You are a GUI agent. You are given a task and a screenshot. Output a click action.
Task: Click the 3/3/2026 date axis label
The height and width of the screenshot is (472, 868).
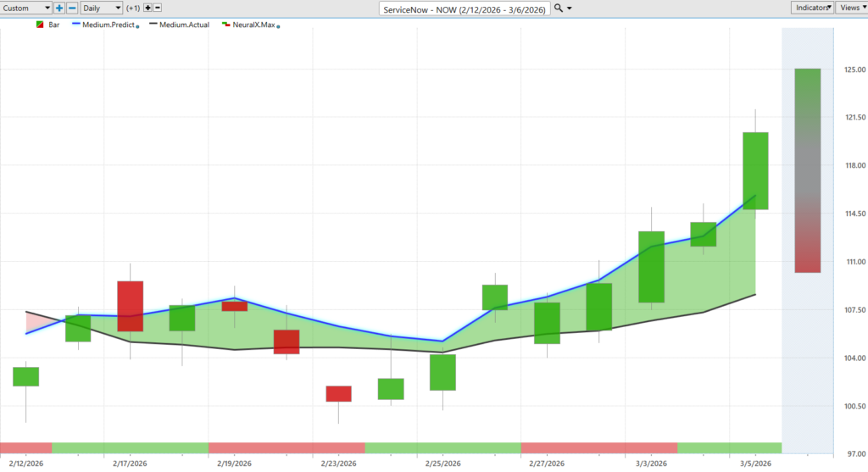[x=651, y=464]
